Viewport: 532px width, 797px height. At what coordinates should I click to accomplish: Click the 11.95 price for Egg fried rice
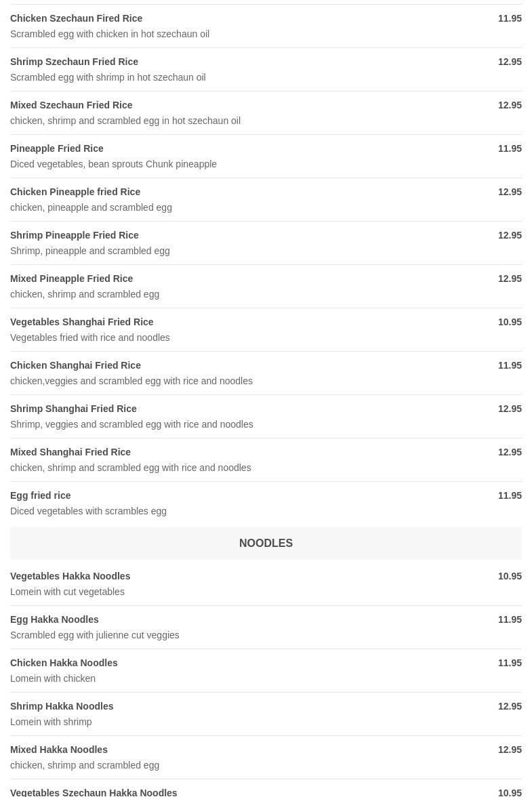pyautogui.click(x=510, y=495)
